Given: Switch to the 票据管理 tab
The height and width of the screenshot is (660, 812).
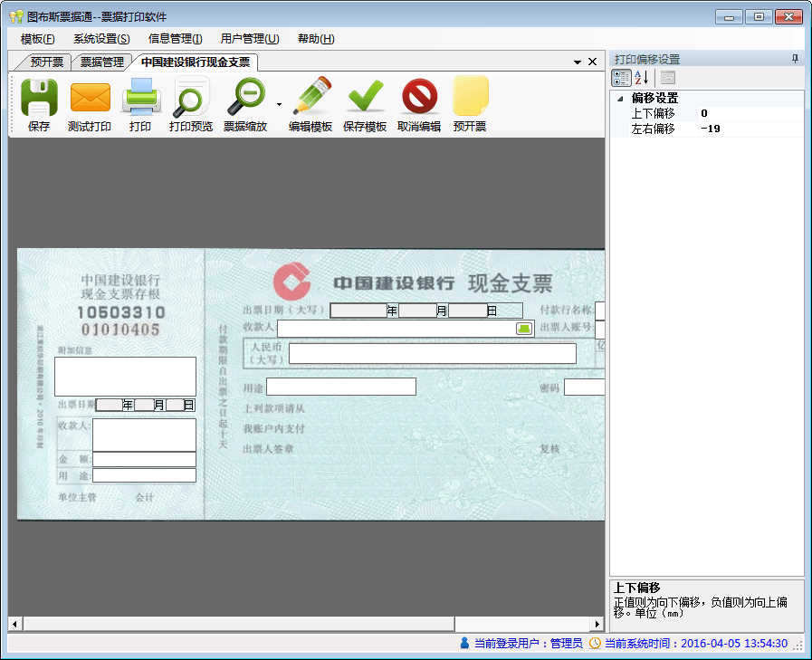Looking at the screenshot, I should click(102, 62).
